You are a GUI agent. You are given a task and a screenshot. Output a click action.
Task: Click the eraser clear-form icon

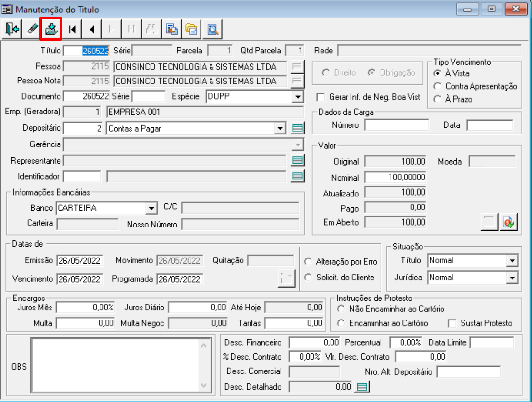tap(32, 29)
